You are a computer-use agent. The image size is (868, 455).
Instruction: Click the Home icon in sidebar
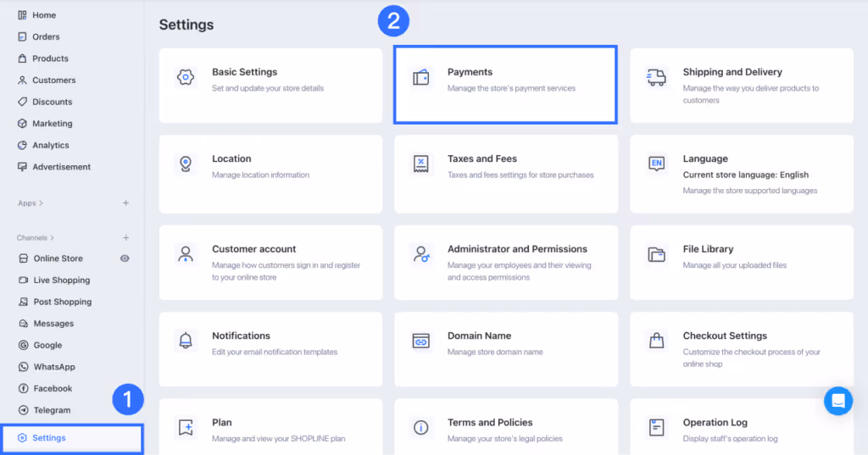pos(22,15)
